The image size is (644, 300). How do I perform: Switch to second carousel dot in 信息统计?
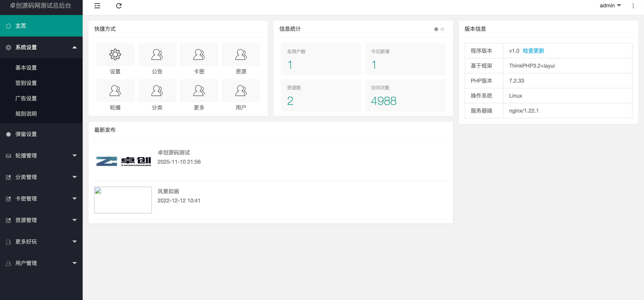(x=442, y=29)
